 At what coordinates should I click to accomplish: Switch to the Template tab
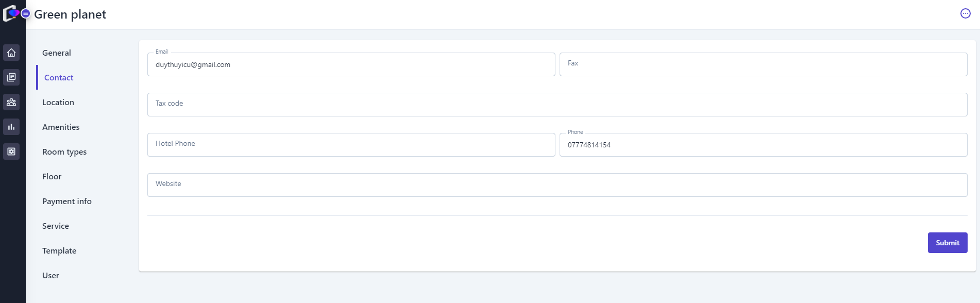tap(59, 250)
